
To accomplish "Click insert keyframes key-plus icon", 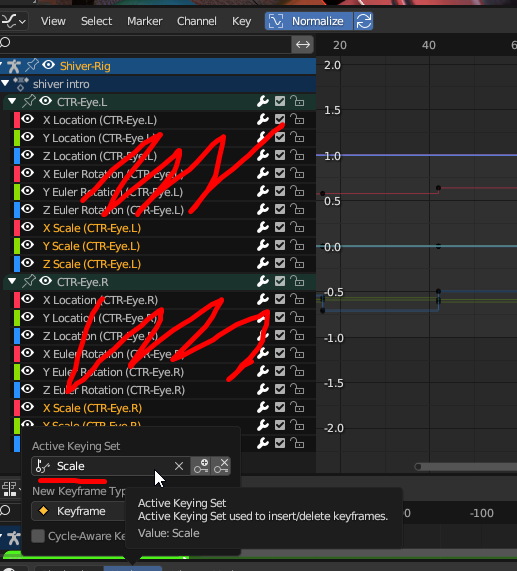I will pyautogui.click(x=201, y=466).
